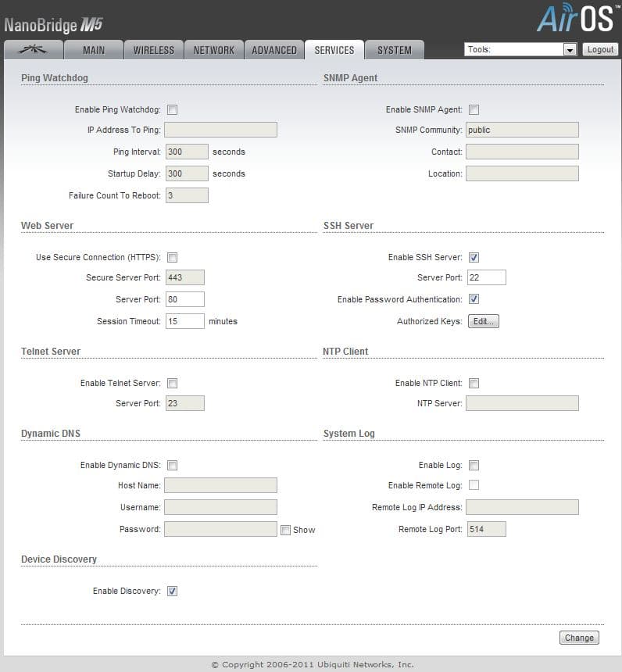Tick the Show password checkbox
622x672 pixels.
[285, 530]
